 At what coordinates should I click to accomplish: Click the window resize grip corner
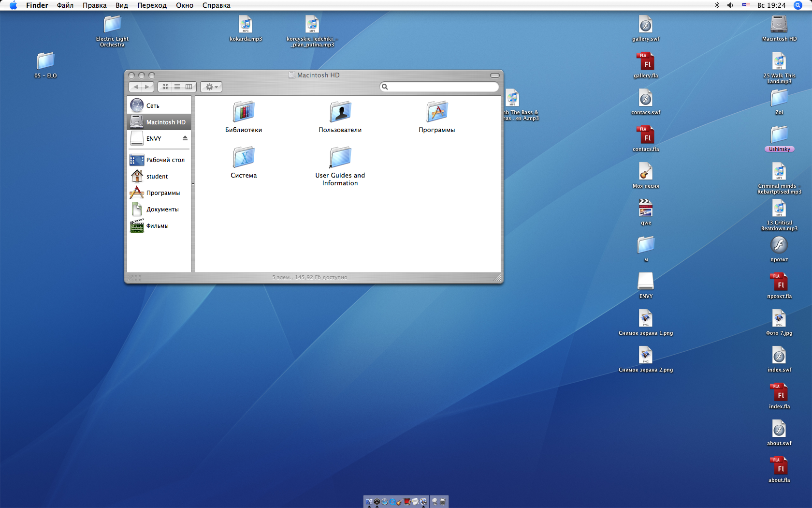click(x=497, y=278)
